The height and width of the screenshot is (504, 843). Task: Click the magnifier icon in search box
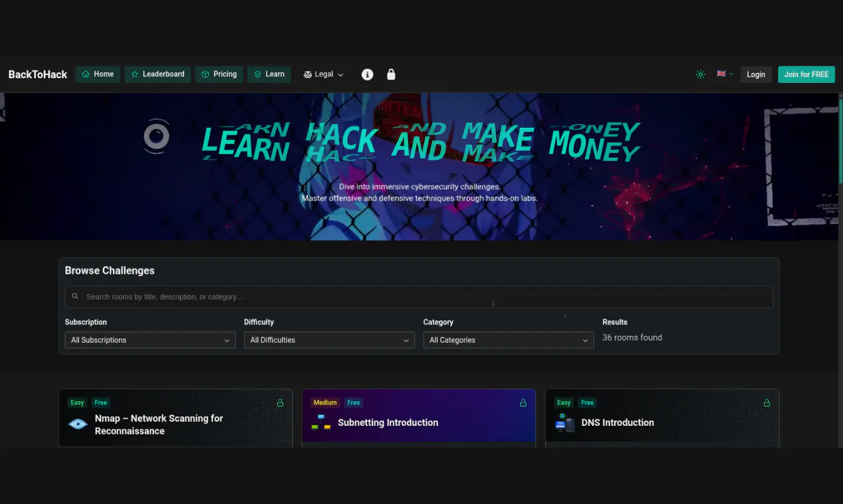[75, 296]
